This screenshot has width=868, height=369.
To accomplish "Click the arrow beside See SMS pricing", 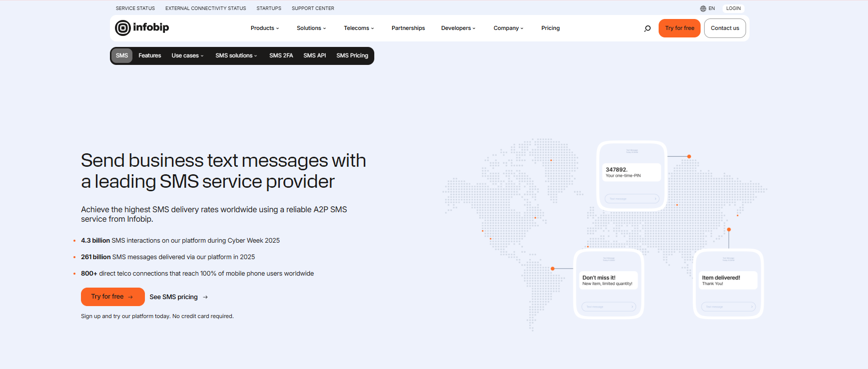I will coord(205,297).
